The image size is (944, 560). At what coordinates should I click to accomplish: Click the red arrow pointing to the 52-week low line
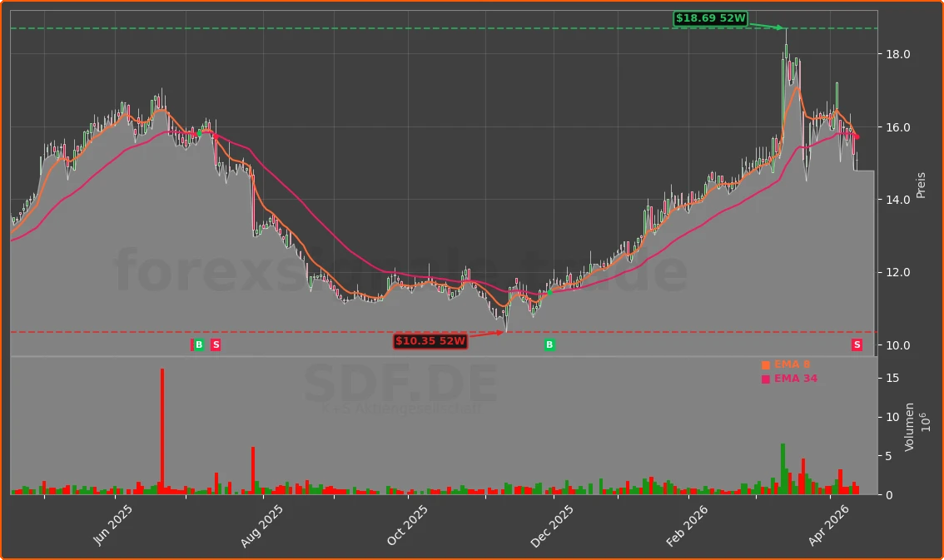tap(487, 332)
